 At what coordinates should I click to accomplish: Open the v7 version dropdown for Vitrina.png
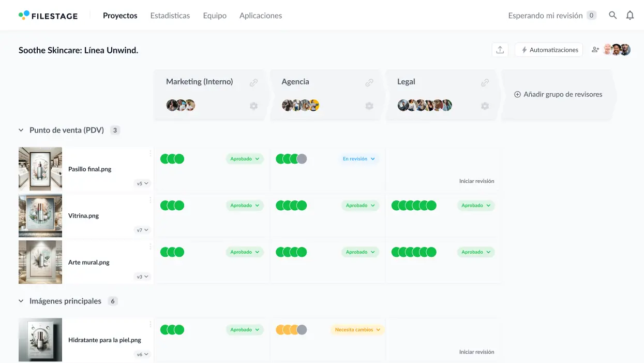click(x=142, y=230)
